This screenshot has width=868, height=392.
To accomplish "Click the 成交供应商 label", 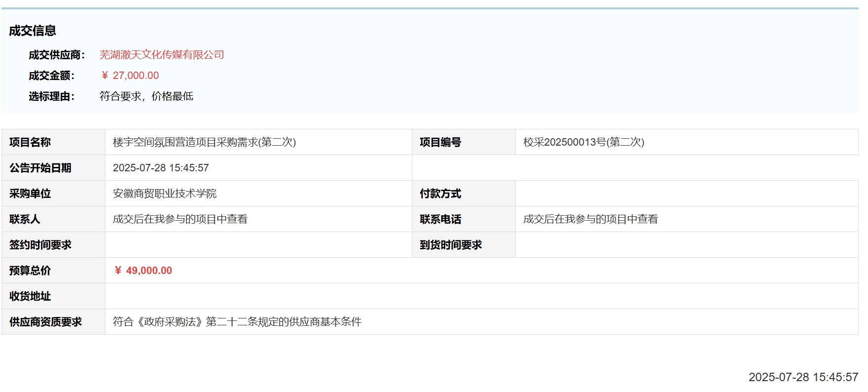I will [57, 55].
